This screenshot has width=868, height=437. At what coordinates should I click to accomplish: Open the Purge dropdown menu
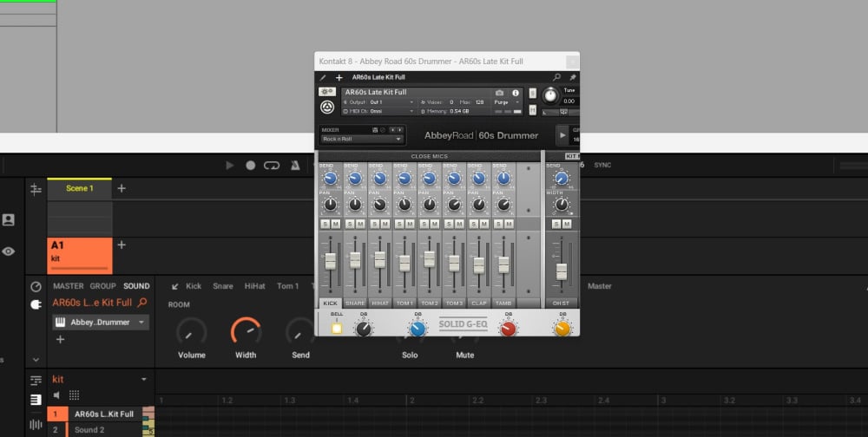tap(507, 102)
